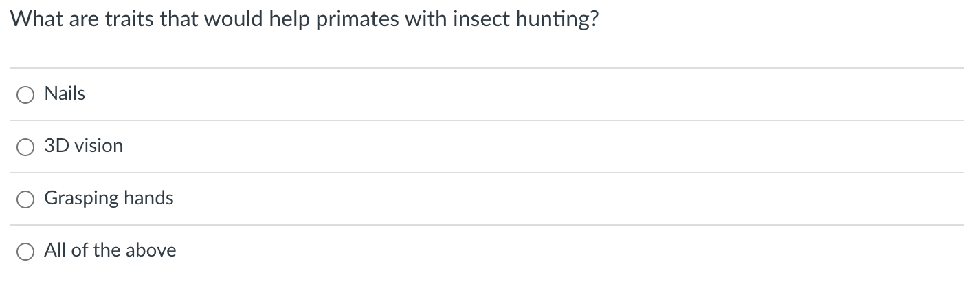
Task: Click the word 'All' in last answer
Action: pyautogui.click(x=56, y=250)
